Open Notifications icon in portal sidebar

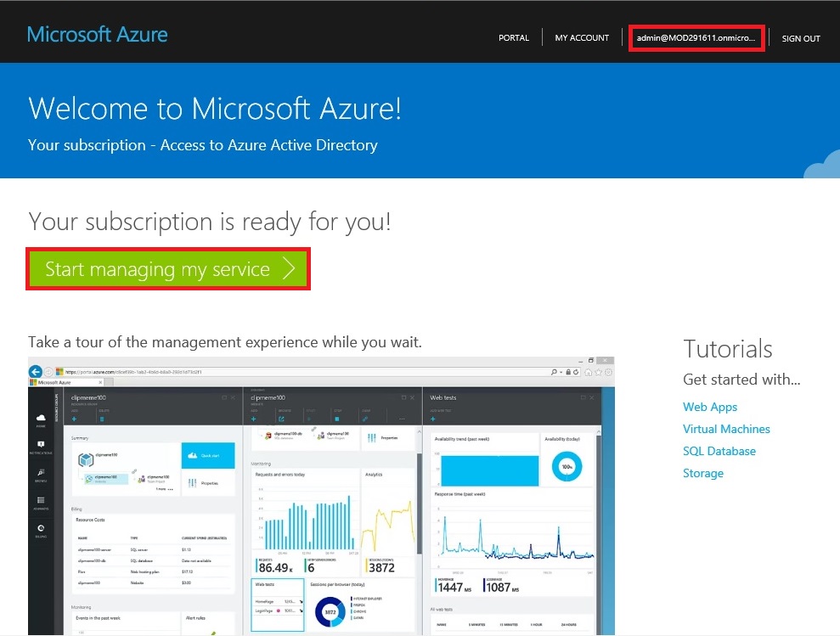pos(40,446)
